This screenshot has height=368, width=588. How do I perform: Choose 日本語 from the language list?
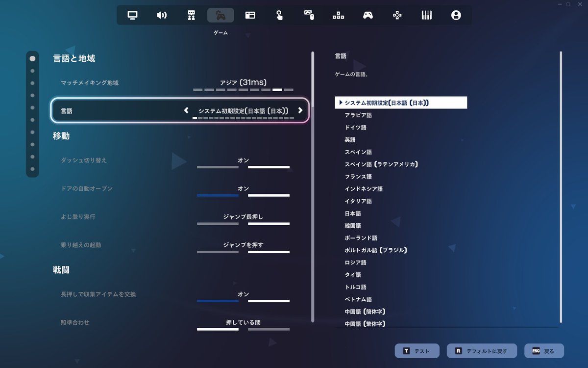[353, 213]
